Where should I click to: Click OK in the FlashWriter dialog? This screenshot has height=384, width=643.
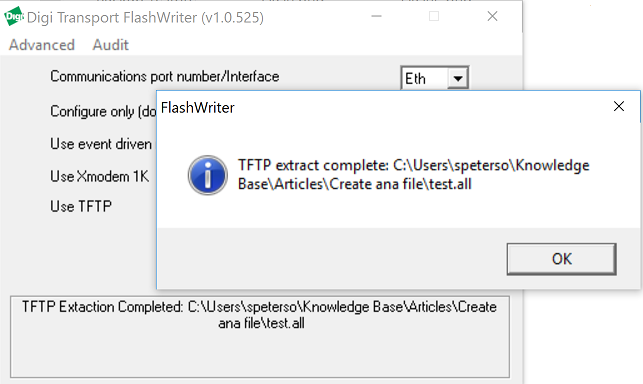561,259
